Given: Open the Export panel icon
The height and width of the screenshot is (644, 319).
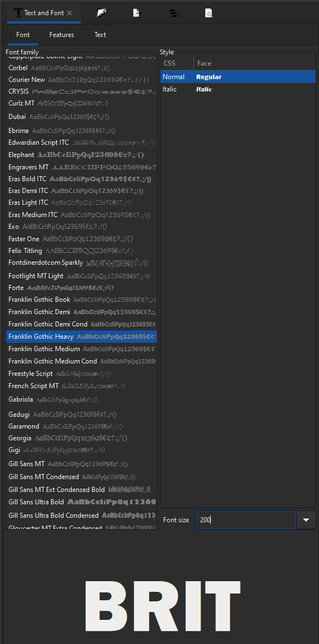Looking at the screenshot, I should coord(137,13).
